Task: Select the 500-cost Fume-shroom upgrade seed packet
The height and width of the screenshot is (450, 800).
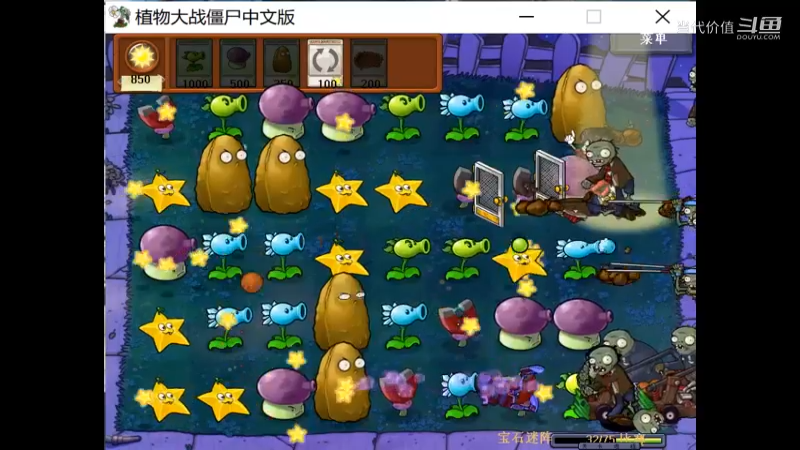Action: click(x=238, y=63)
